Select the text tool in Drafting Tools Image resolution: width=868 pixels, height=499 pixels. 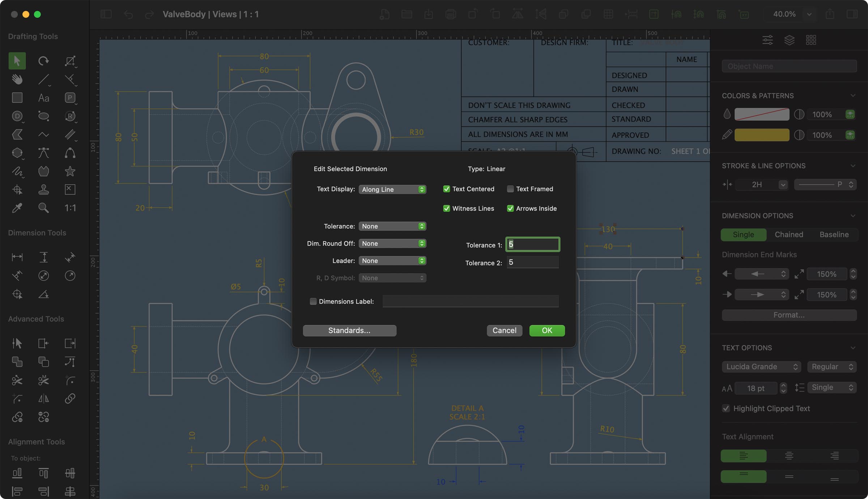coord(43,98)
